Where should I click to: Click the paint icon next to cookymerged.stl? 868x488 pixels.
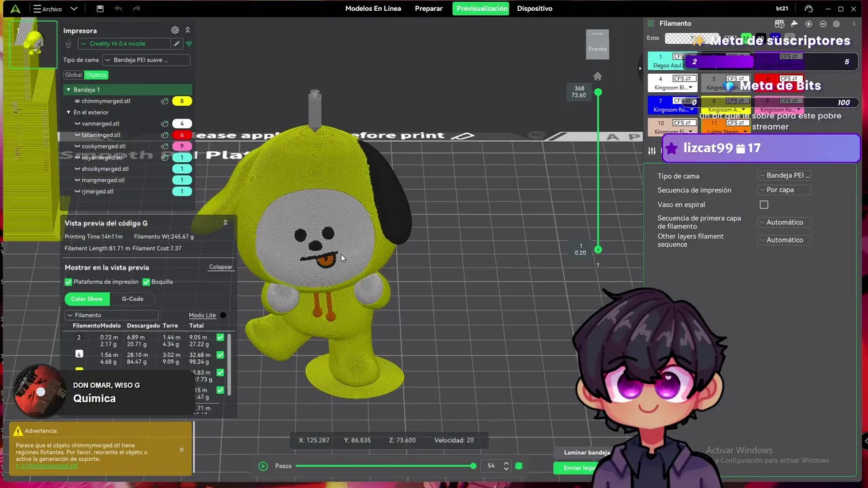pyautogui.click(x=164, y=146)
